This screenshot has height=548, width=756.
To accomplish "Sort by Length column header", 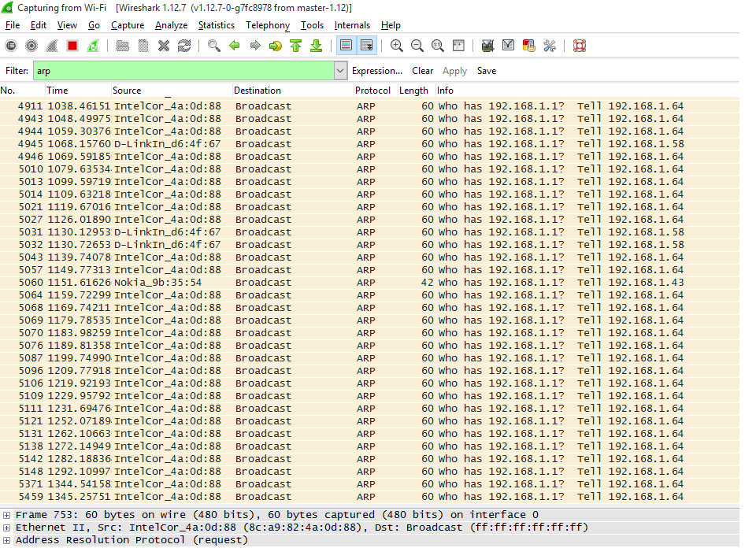I will [x=417, y=91].
